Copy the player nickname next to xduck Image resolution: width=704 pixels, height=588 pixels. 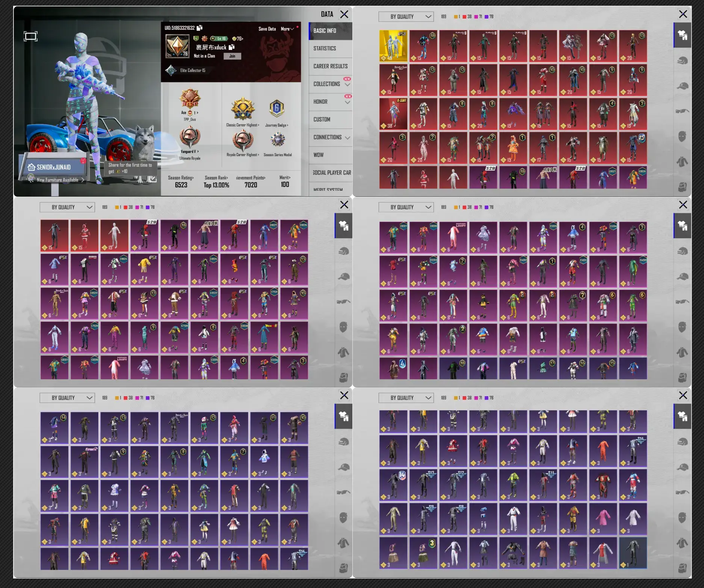[x=232, y=47]
